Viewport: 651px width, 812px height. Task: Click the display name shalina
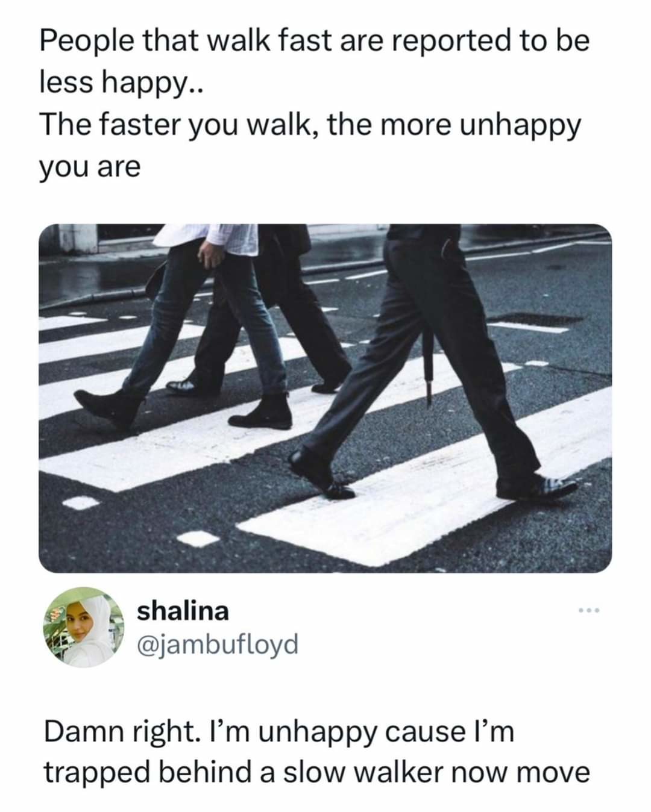[x=183, y=611]
